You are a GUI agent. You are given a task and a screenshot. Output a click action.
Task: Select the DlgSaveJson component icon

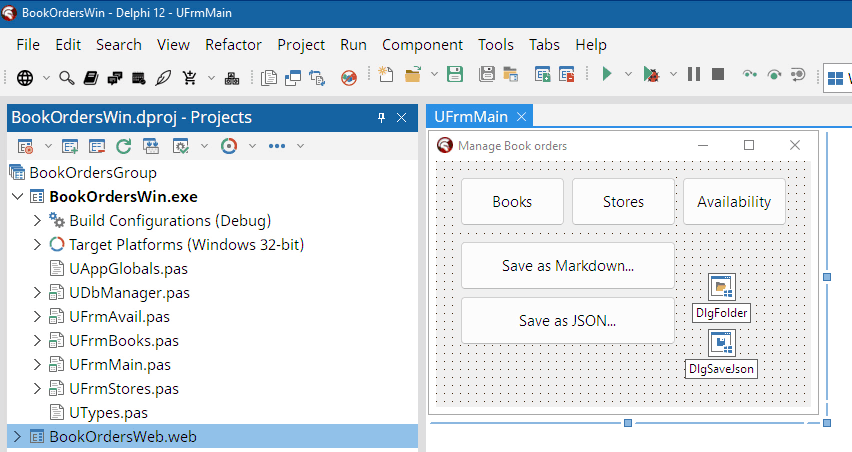tap(722, 342)
